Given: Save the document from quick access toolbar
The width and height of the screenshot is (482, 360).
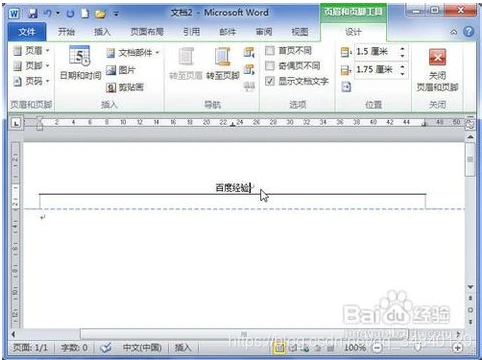Looking at the screenshot, I should tap(32, 13).
